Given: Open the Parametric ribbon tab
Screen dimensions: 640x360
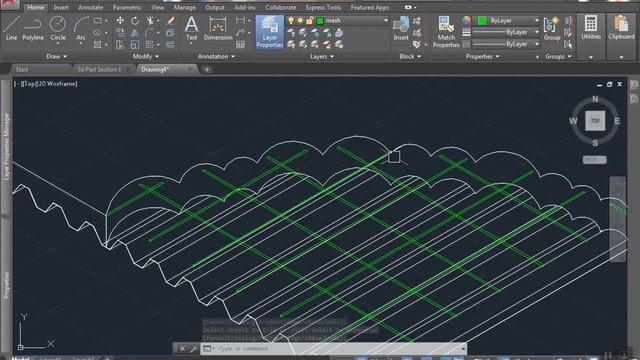Looking at the screenshot, I should click(x=127, y=7).
